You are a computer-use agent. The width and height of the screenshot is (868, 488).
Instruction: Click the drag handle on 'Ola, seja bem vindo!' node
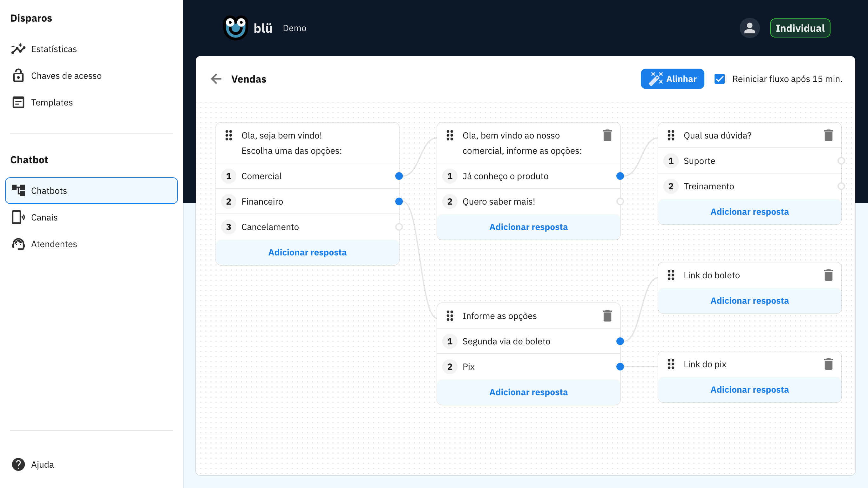[x=228, y=135]
